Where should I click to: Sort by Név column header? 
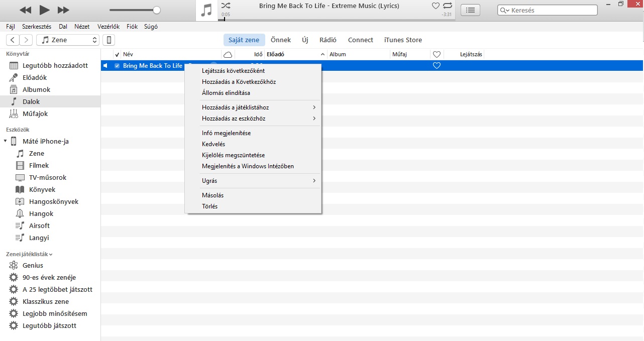click(171, 54)
